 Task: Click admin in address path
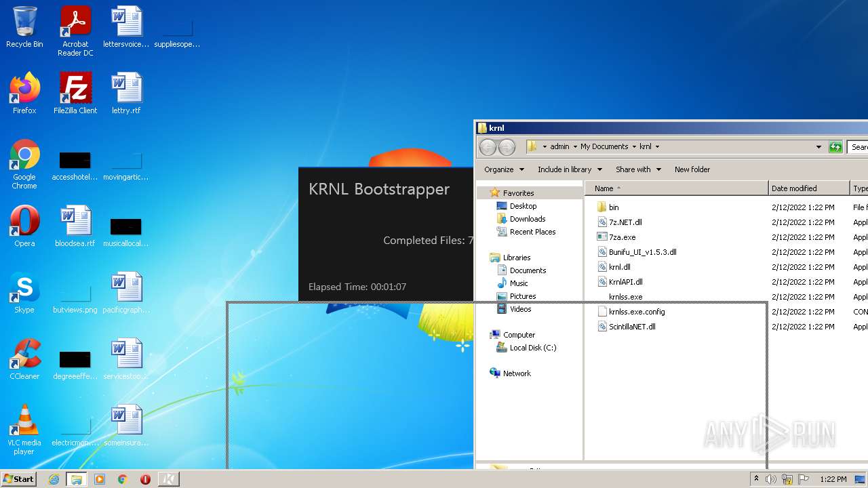coord(559,146)
